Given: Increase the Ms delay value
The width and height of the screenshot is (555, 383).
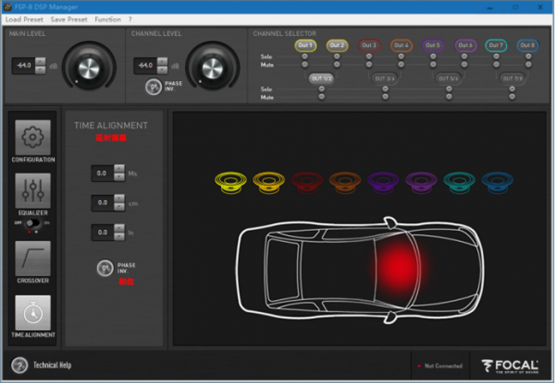Looking at the screenshot, I should pyautogui.click(x=120, y=168).
